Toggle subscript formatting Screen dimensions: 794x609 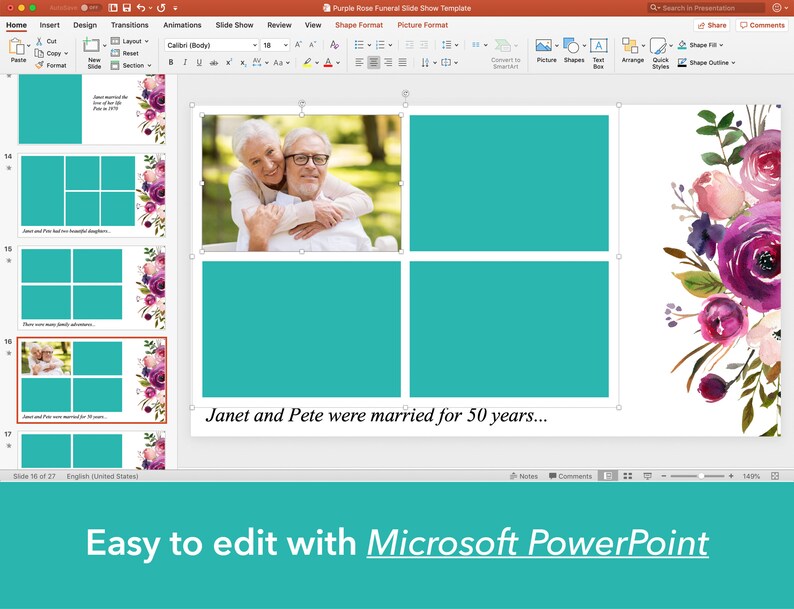(x=243, y=62)
